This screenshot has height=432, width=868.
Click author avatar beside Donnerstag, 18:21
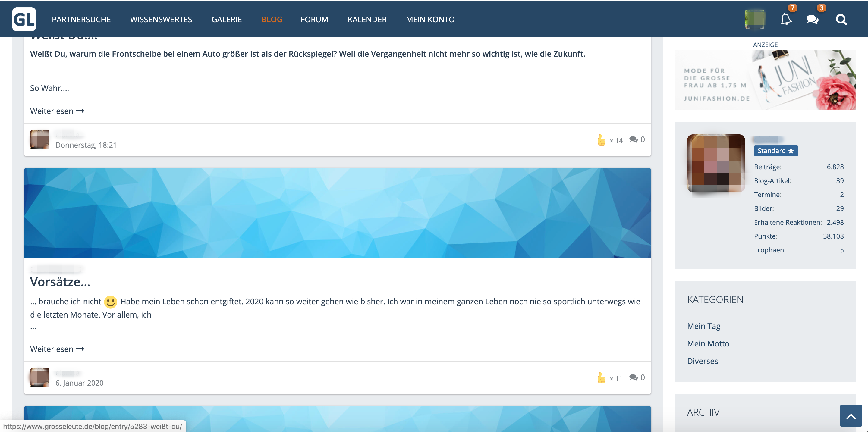coord(40,140)
